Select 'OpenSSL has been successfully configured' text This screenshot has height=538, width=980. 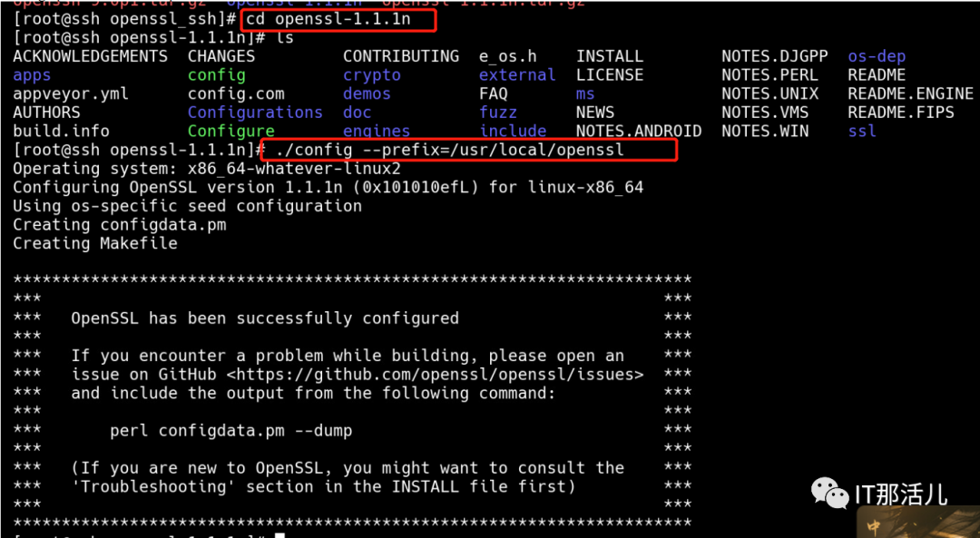click(x=265, y=318)
